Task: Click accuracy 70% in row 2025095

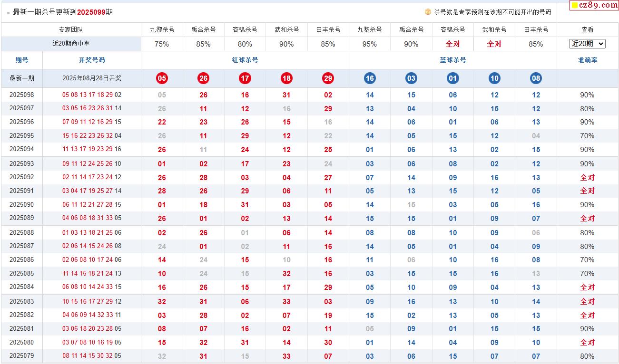Action: 588,135
